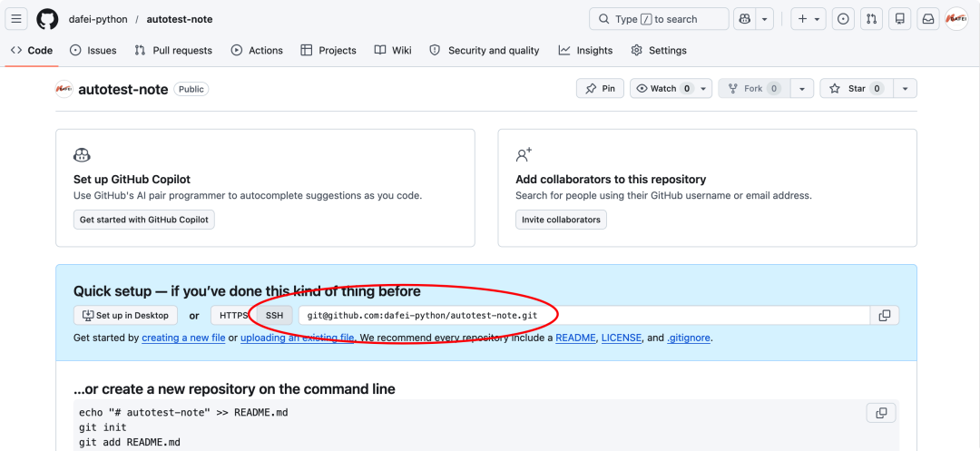980x451 pixels.
Task: Click the repository avatar beside autotest-note title
Action: coord(64,89)
